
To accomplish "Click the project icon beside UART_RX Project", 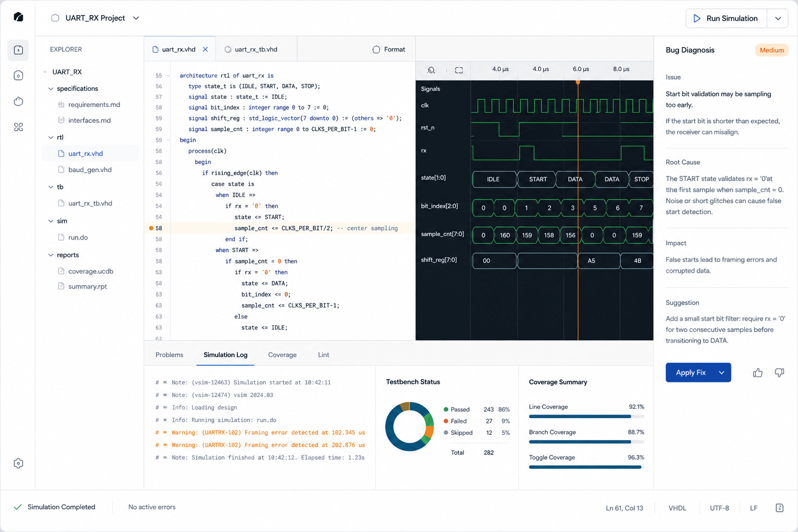I will pos(55,18).
